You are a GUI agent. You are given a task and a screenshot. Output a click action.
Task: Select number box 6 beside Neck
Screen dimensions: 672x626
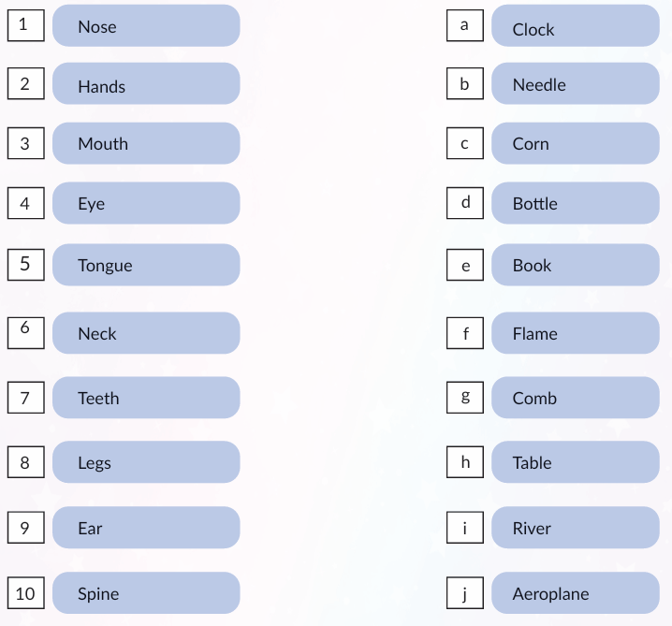click(25, 332)
